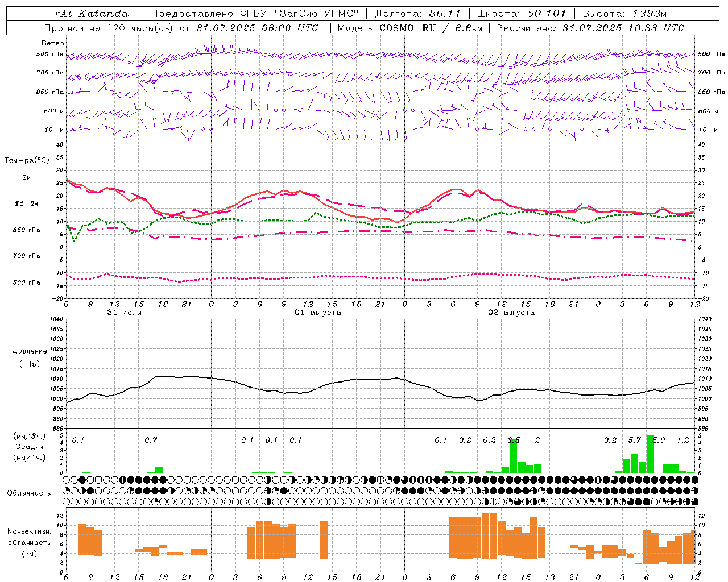Click the date label 01 августа
This screenshot has width=728, height=582.
click(318, 313)
